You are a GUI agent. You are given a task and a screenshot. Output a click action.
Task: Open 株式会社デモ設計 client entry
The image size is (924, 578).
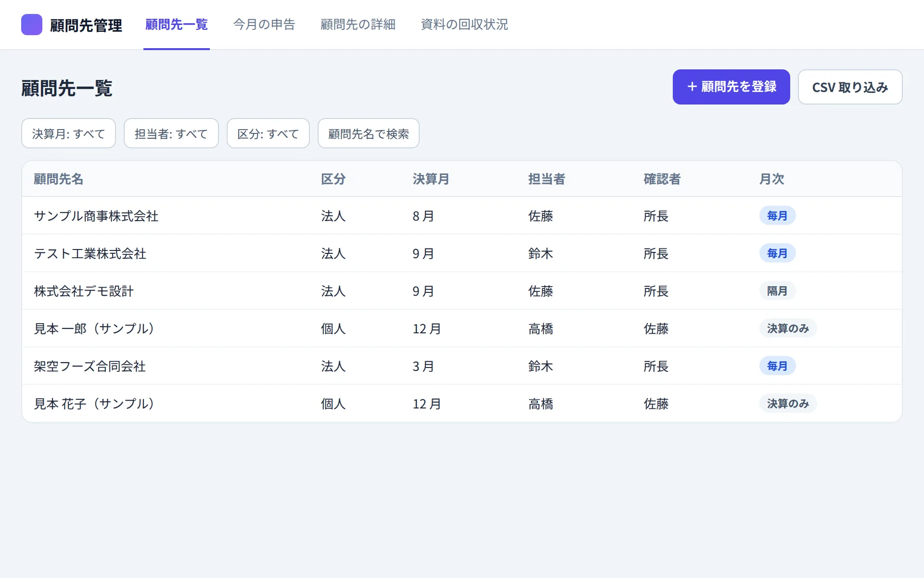[462, 291]
